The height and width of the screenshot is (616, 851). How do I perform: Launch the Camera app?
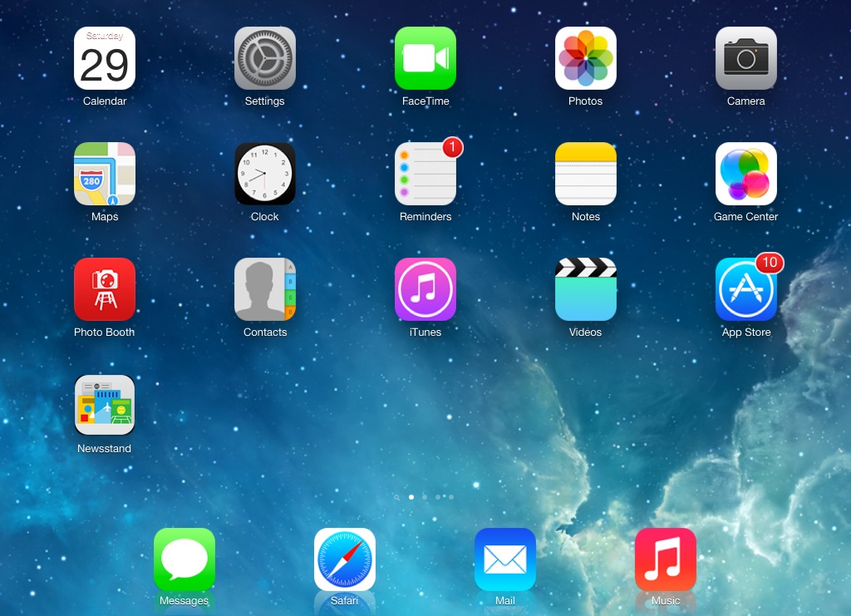(745, 58)
